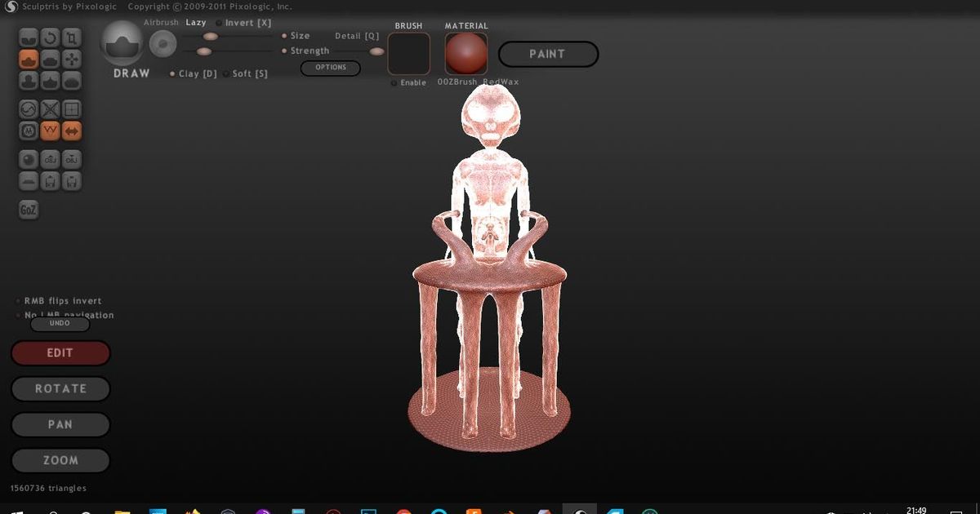
Task: Select the Crease tool
Action: (27, 37)
